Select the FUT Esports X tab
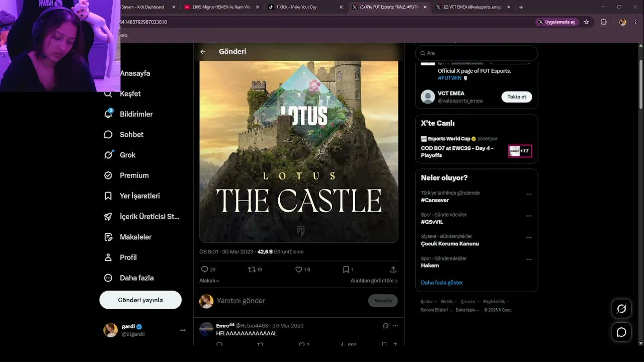Screen dimensions: 644x362 coord(389,7)
